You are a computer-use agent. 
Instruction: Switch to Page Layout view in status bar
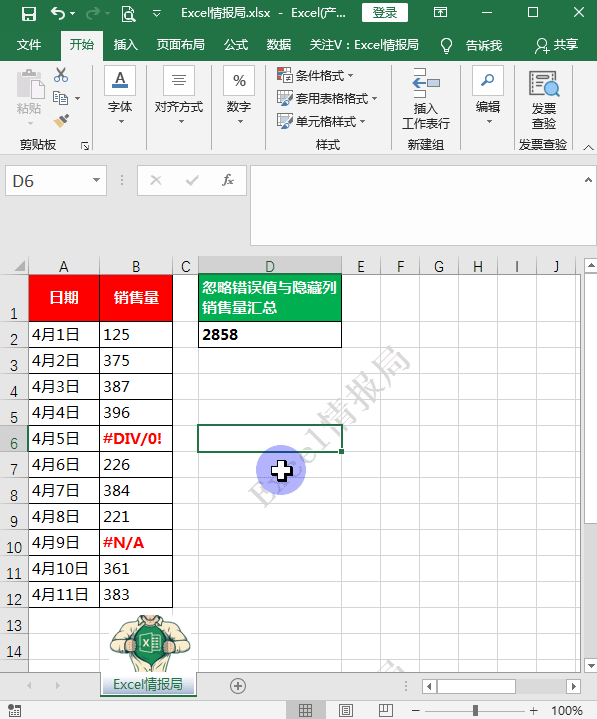(x=346, y=710)
